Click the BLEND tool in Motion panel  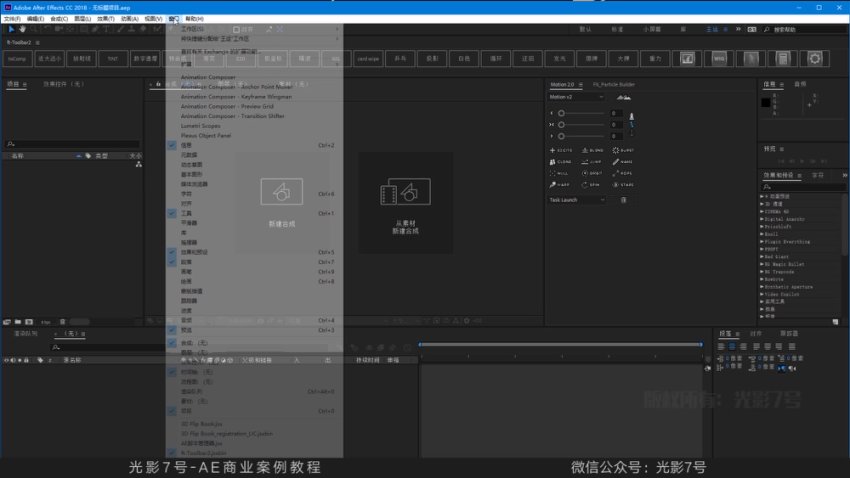[593, 150]
